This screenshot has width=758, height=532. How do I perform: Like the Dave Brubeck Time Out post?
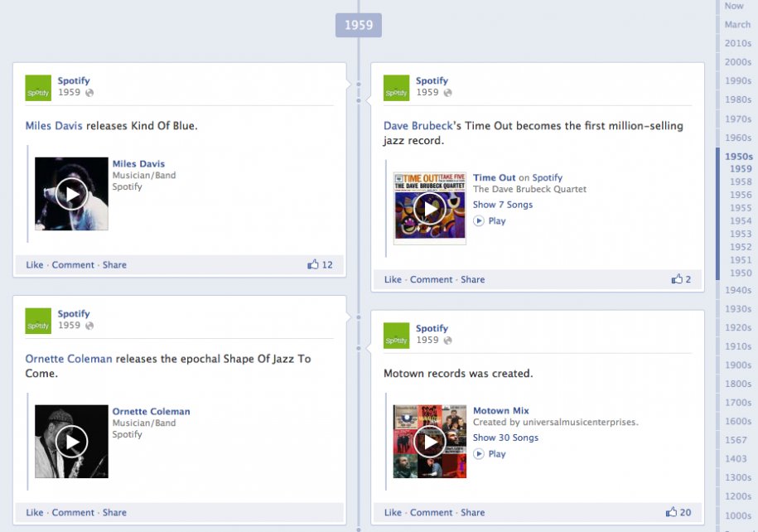click(x=393, y=279)
